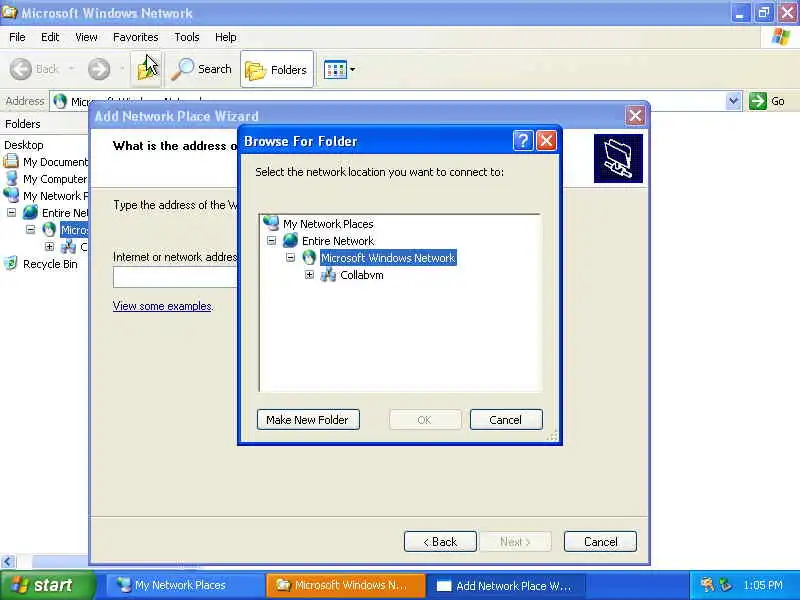Click the Microsoft Windows Network icon in dialog
Viewport: 800px width, 600px height.
(309, 257)
